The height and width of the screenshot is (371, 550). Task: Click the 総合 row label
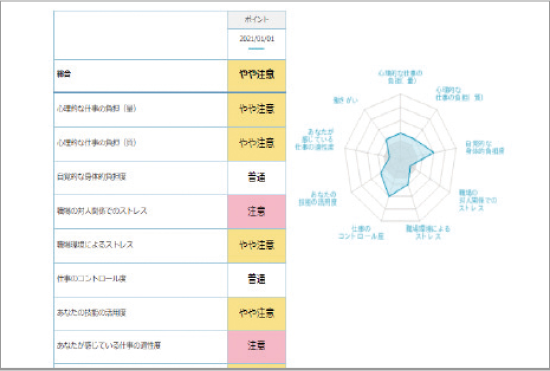(x=64, y=74)
